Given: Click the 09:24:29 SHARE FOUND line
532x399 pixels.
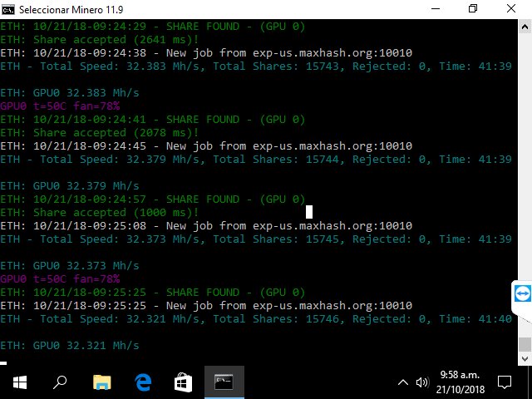Looking at the screenshot, I should tap(153, 27).
